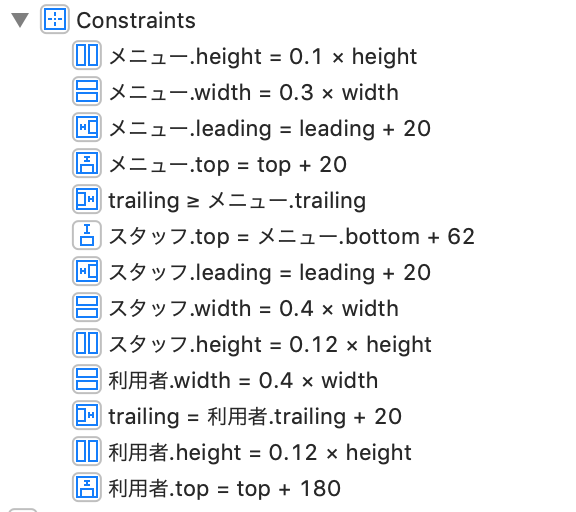576x512 pixels.
Task: Click height icon beside 利用者.height = 0.12 × height
Action: [x=87, y=451]
